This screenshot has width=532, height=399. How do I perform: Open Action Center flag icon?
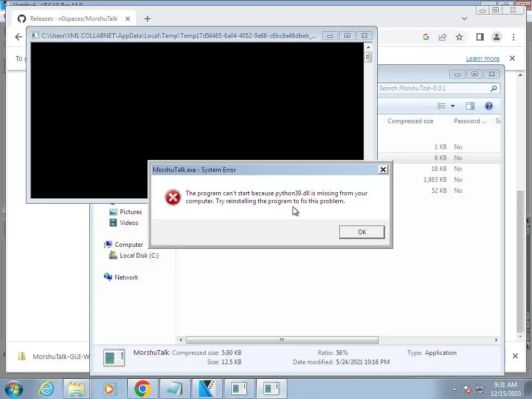pos(467,389)
